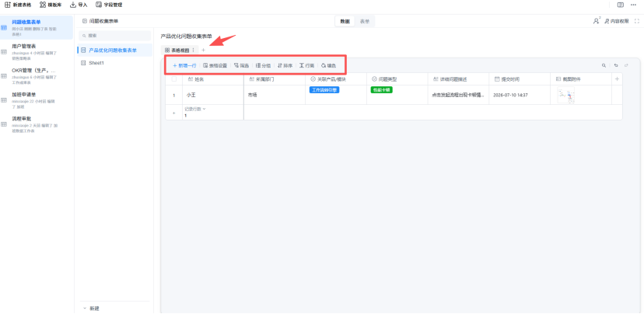Image resolution: width=644 pixels, height=314 pixels.
Task: Open the 分组 grouping tool
Action: (x=263, y=65)
